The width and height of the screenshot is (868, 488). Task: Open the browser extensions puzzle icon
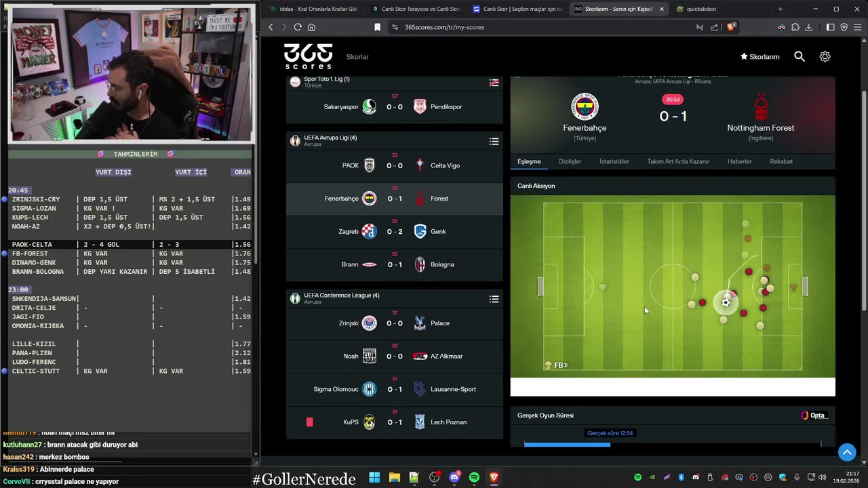coord(795,27)
